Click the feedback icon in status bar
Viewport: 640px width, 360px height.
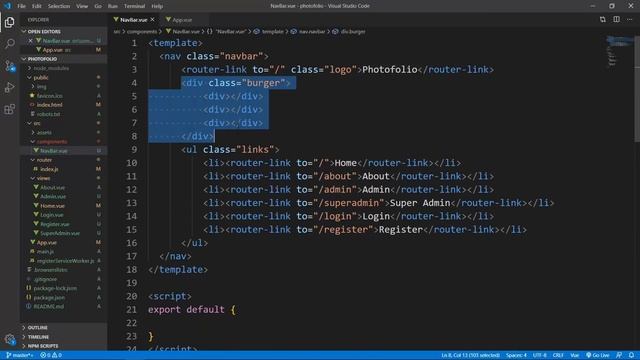[619, 356]
